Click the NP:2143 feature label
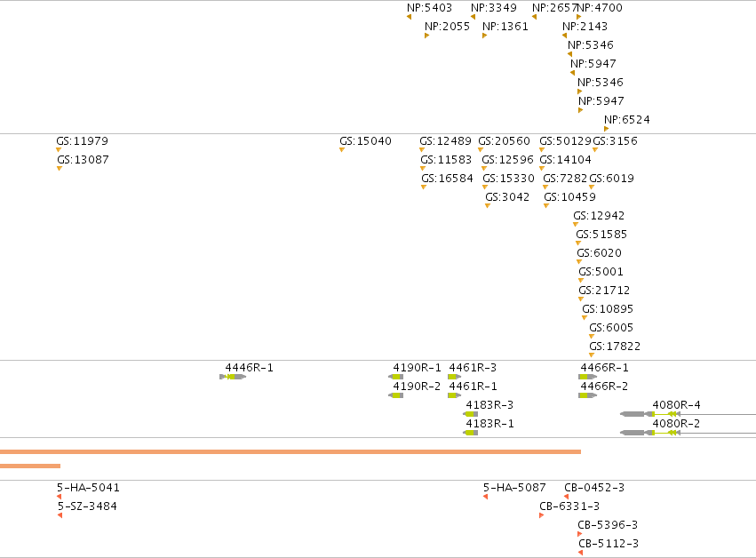Image resolution: width=756 pixels, height=558 pixels. pos(585,27)
